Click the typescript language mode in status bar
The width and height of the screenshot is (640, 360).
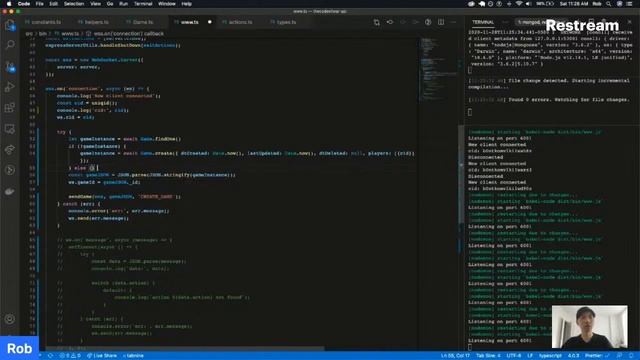(x=550, y=356)
